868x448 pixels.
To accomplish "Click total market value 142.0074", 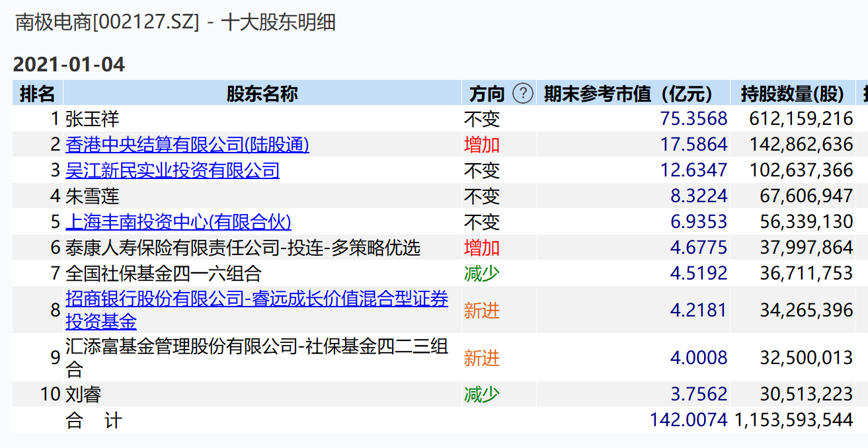I will (x=688, y=420).
